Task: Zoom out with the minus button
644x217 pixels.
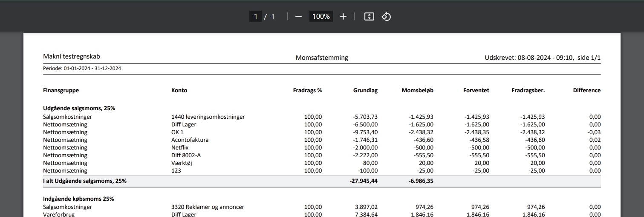Action: pos(298,17)
